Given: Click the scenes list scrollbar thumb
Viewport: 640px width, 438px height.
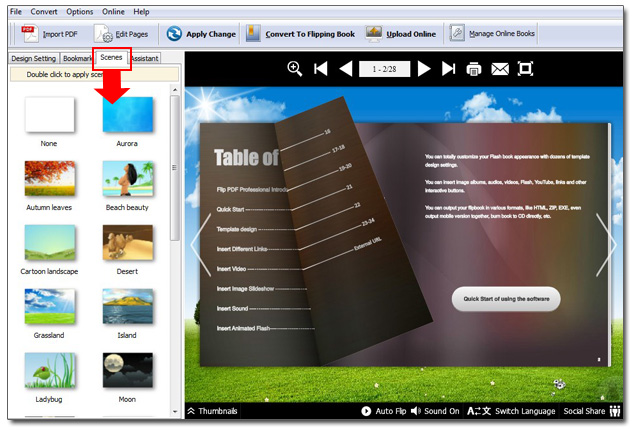Looking at the screenshot, I should [175, 168].
